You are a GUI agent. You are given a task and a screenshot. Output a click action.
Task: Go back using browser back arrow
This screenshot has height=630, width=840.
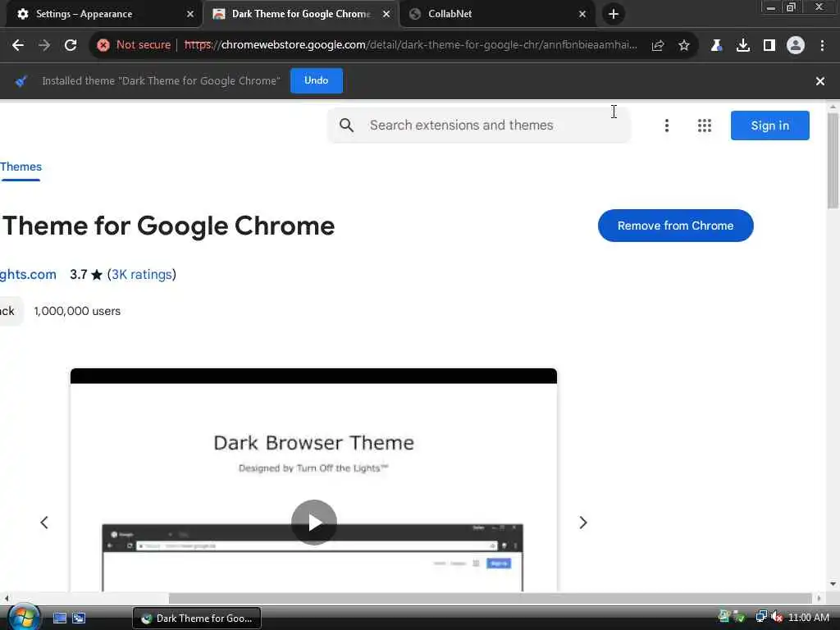pos(18,46)
